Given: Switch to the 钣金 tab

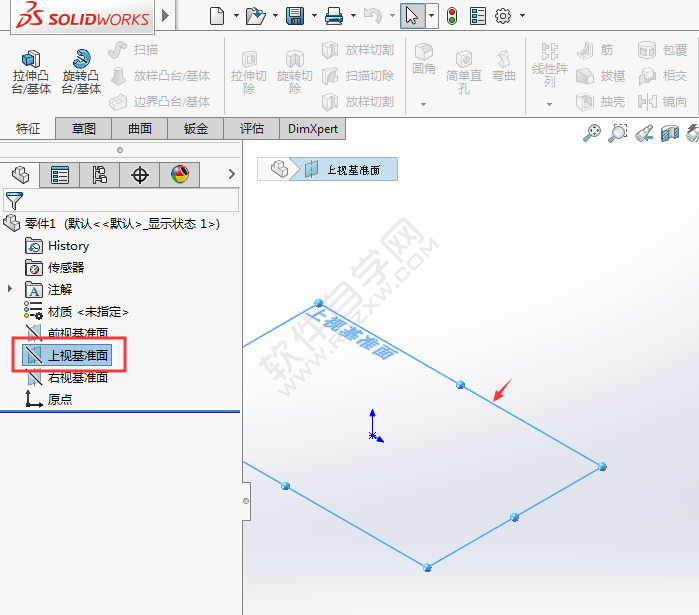Looking at the screenshot, I should tap(196, 129).
